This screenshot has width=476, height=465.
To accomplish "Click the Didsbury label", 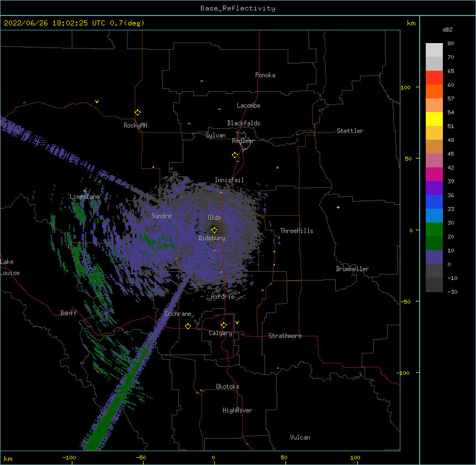I will 211,238.
